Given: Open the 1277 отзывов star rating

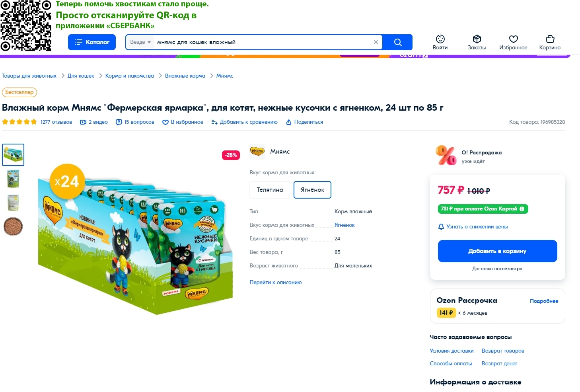Looking at the screenshot, I should (x=37, y=122).
